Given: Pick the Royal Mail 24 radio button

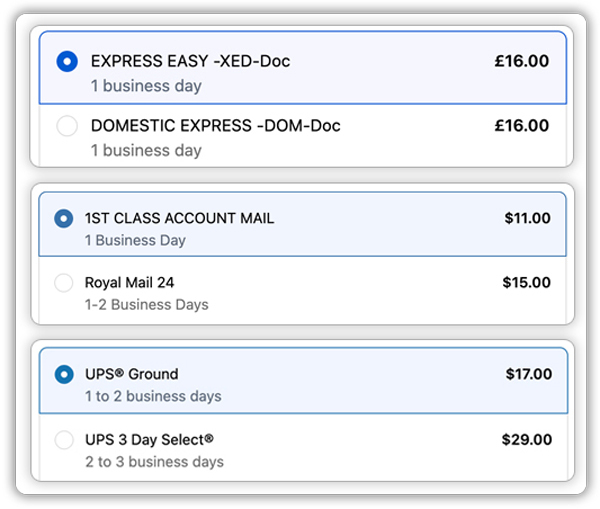Looking at the screenshot, I should 64,283.
